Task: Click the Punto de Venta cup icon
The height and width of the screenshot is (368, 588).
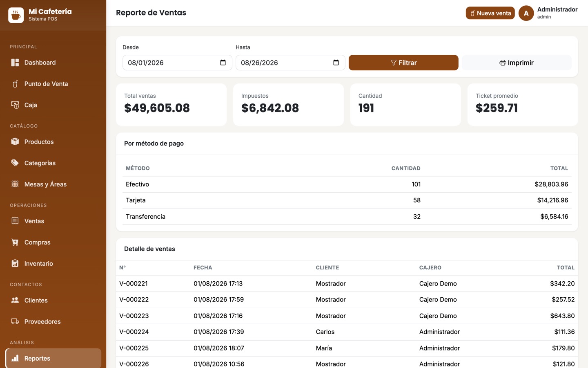Action: (x=15, y=84)
